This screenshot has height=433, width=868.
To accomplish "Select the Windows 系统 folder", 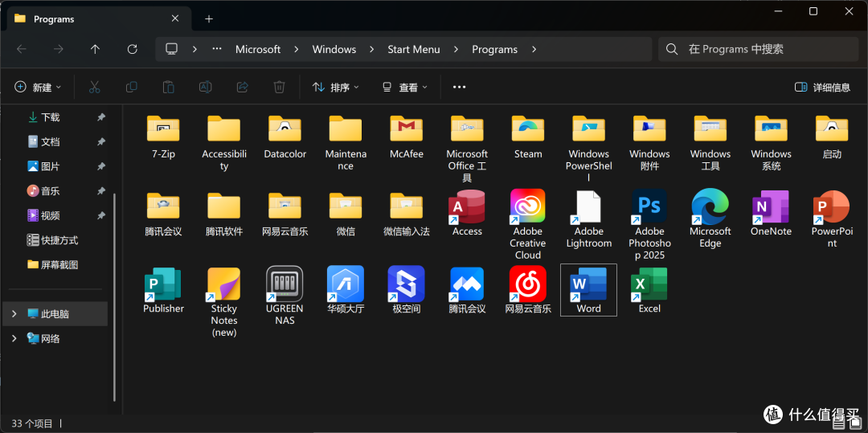I will click(x=771, y=143).
